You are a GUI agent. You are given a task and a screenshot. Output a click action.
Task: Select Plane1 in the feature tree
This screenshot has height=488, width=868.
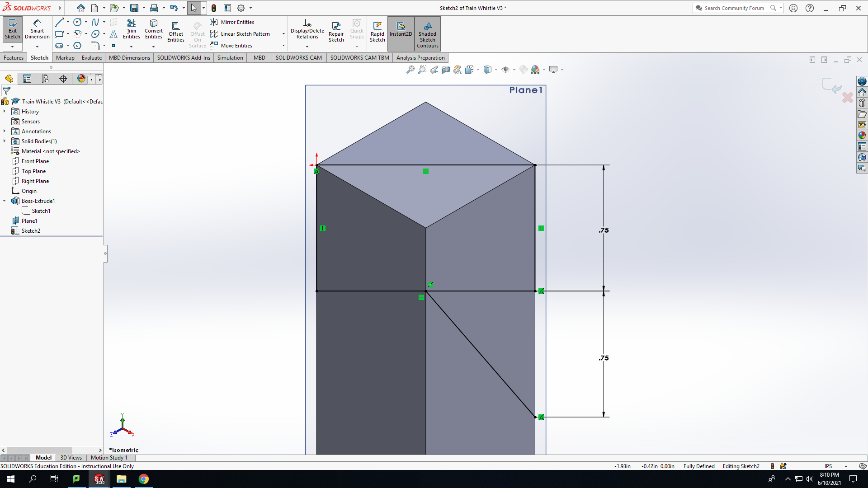29,221
